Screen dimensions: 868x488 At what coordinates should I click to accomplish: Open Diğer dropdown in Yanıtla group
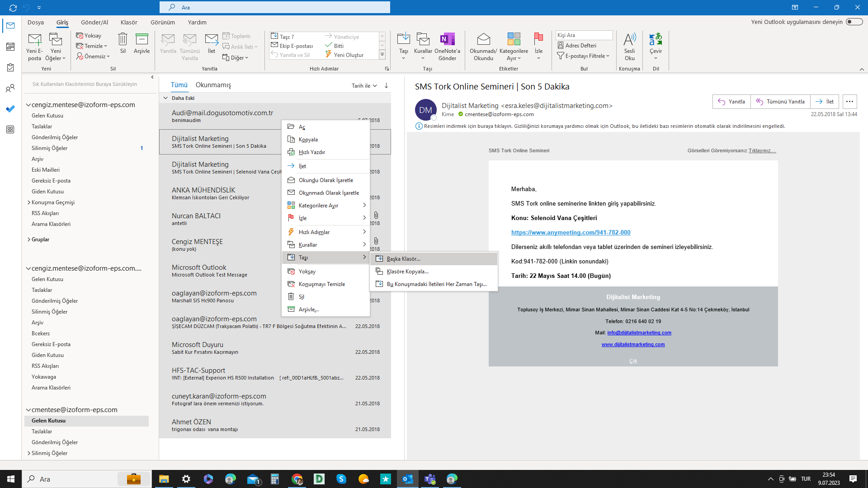coord(236,58)
